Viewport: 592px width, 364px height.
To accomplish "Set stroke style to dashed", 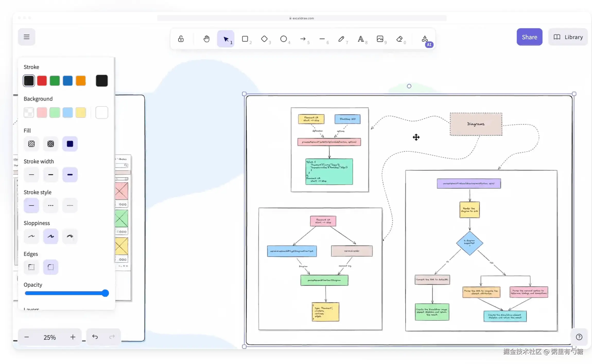I will 51,205.
